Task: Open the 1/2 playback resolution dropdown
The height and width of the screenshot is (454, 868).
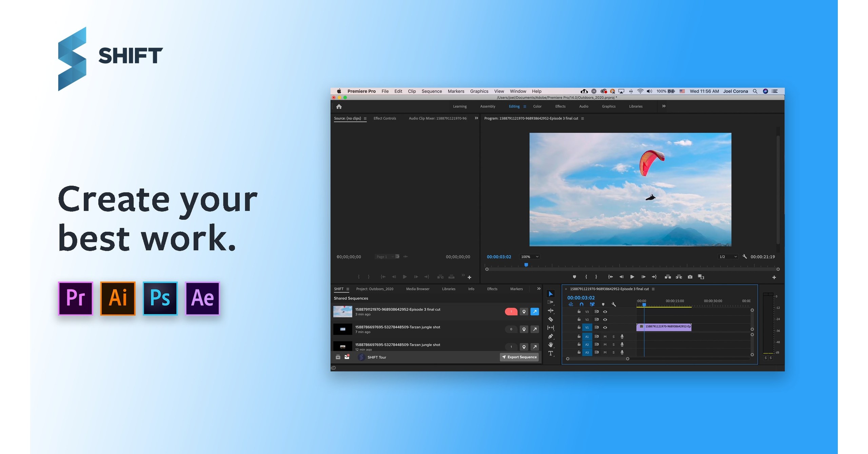Action: (728, 256)
